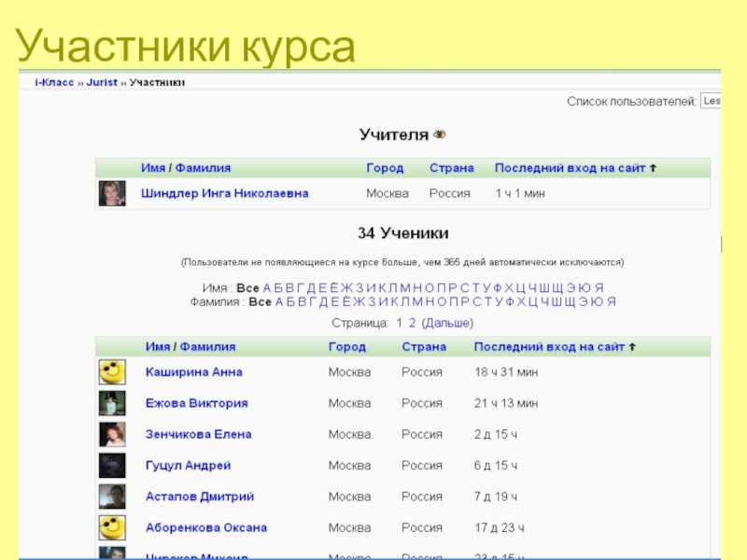Filter Имя by letter Я
747x560 pixels.
pyautogui.click(x=599, y=288)
